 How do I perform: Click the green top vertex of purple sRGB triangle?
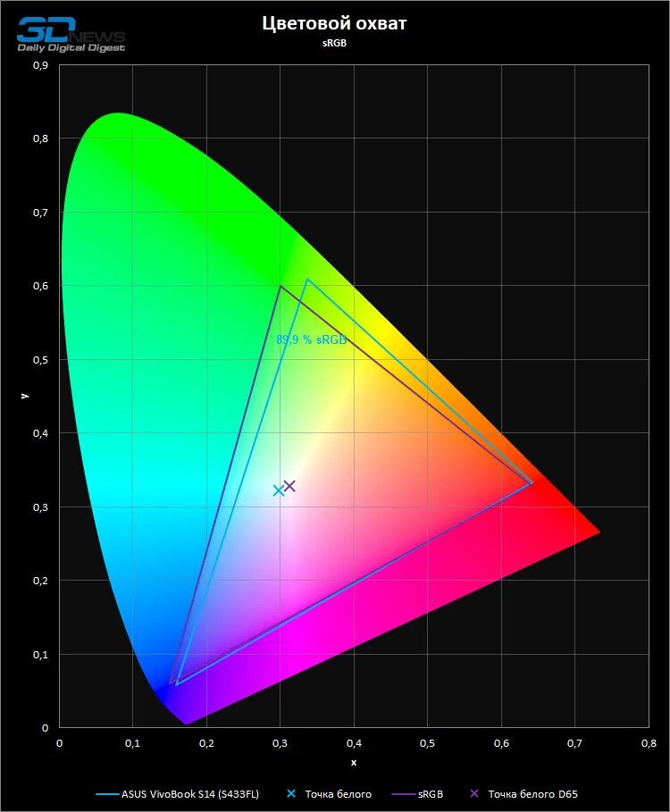point(281,286)
